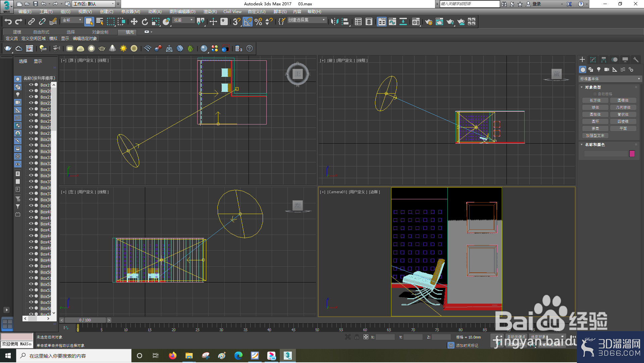
Task: Open the Material Editor icon
Action: 416,22
